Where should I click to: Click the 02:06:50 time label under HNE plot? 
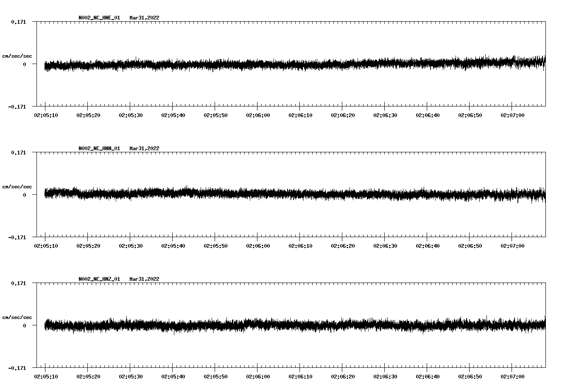click(x=470, y=115)
